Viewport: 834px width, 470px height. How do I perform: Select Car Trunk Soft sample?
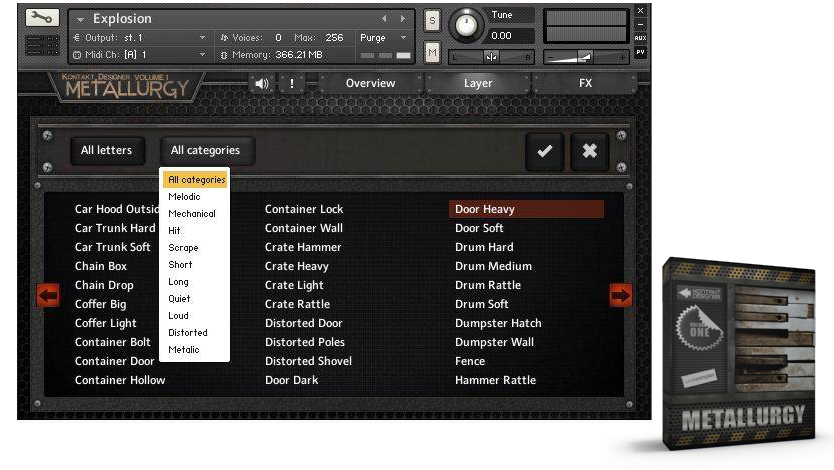112,247
